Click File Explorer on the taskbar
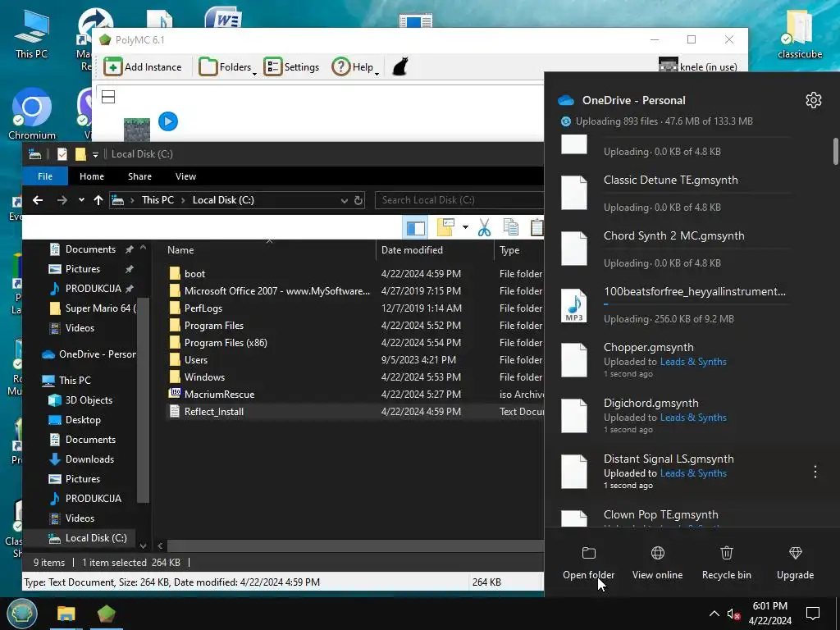The height and width of the screenshot is (630, 840). tap(66, 614)
